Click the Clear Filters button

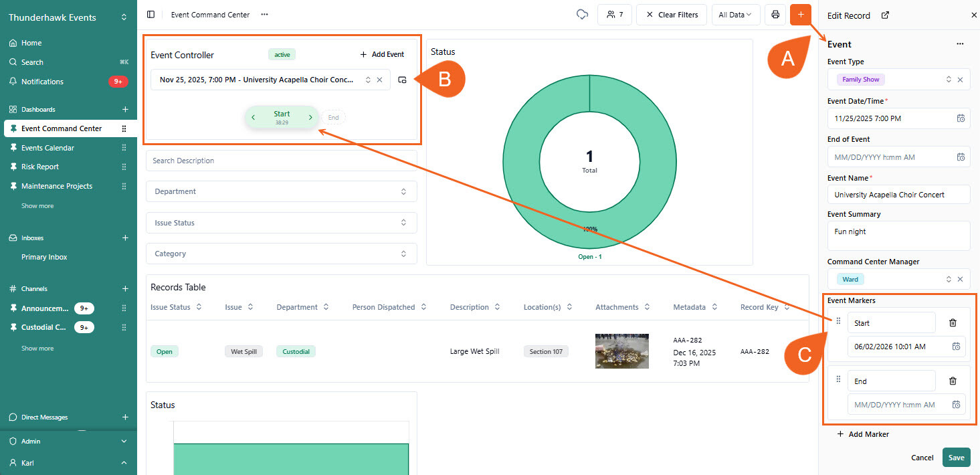(x=672, y=15)
